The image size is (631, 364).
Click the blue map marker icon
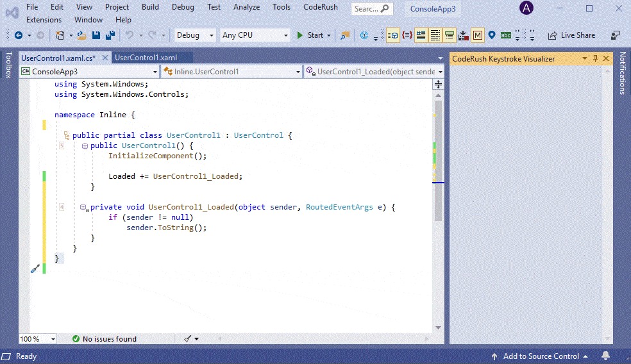click(492, 35)
